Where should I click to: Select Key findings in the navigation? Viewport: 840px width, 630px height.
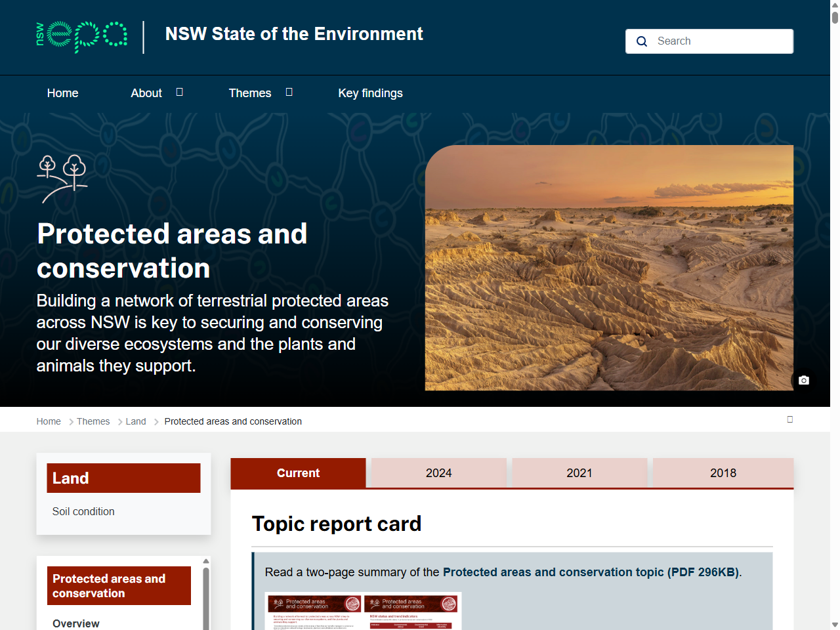370,93
